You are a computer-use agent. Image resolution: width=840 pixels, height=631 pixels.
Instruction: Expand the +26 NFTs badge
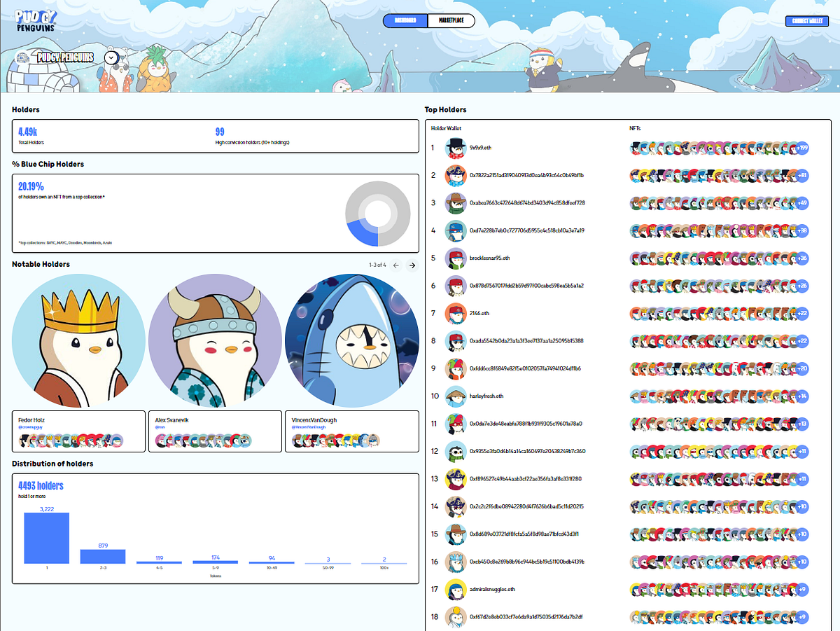coord(802,286)
